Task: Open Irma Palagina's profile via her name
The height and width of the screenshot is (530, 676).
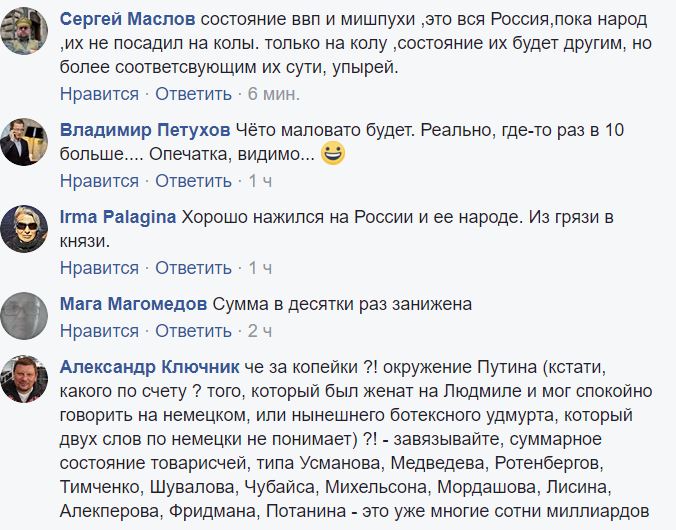Action: (118, 217)
